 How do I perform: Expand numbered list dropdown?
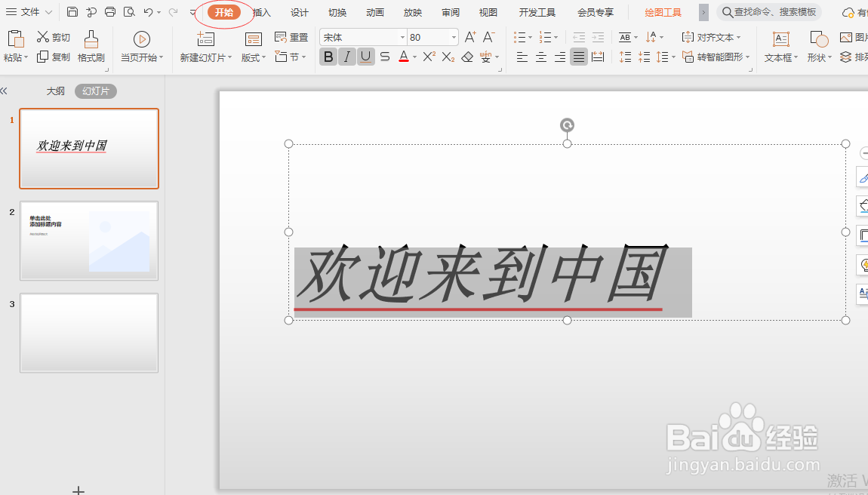(556, 38)
